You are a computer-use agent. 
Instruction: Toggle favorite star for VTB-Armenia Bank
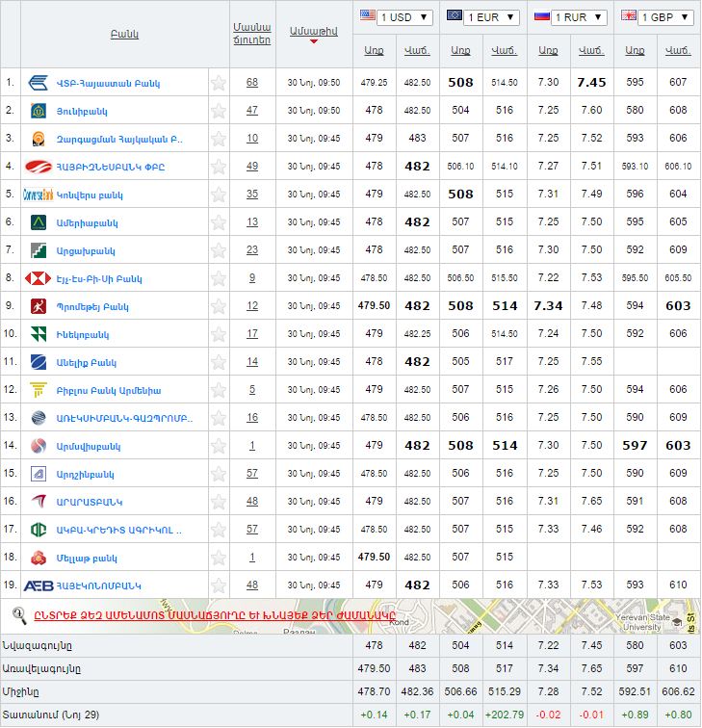[219, 83]
